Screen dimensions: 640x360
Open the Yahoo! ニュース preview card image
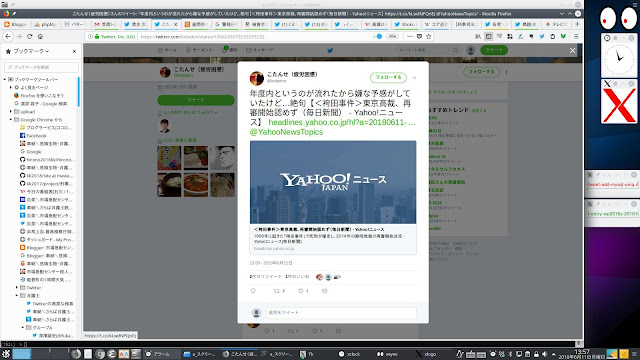pyautogui.click(x=333, y=182)
